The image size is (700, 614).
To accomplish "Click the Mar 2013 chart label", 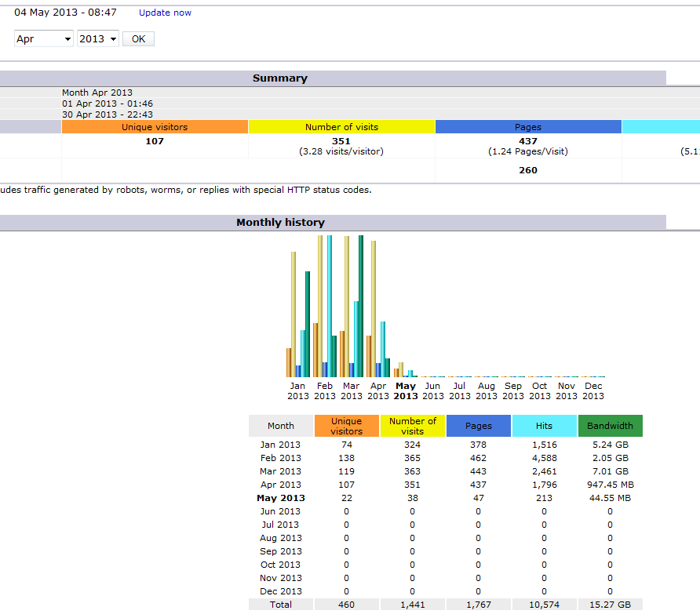I will 352,391.
